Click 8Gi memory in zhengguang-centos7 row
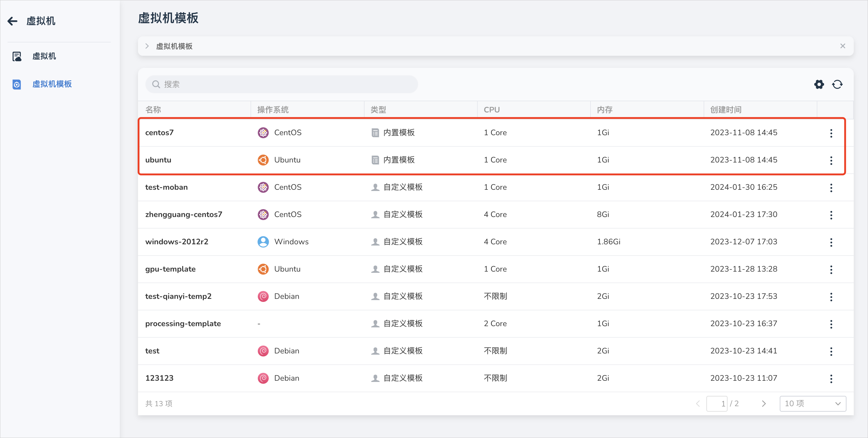 [603, 215]
